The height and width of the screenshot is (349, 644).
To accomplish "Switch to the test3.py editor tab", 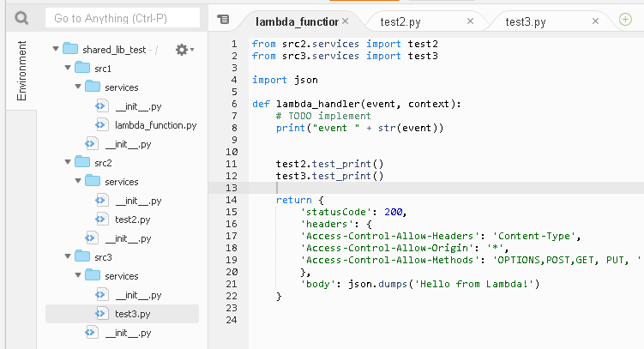I will click(x=526, y=21).
